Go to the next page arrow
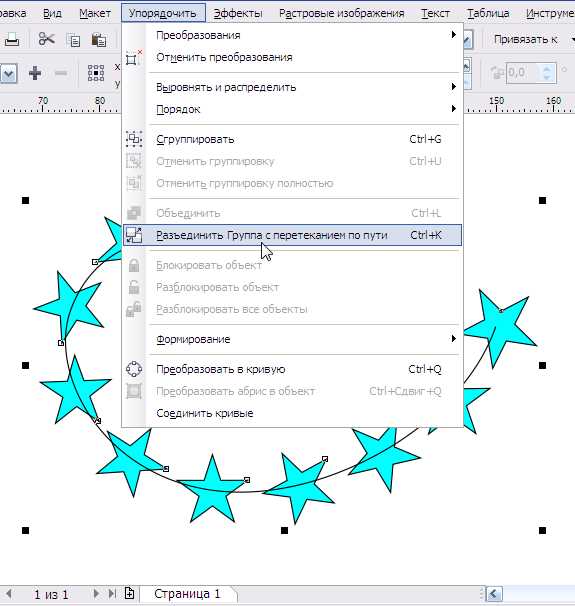 coord(96,593)
